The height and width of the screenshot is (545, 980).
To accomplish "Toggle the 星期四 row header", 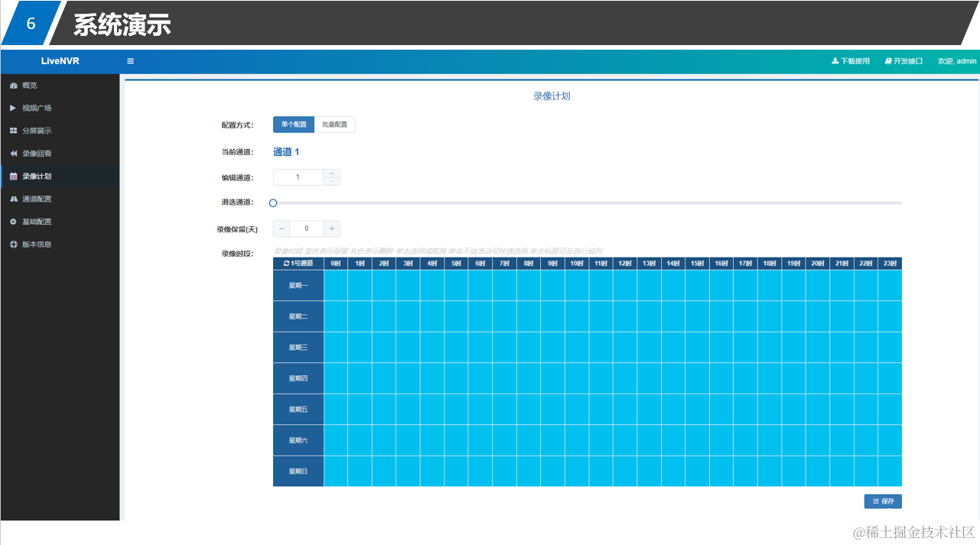I will 298,378.
